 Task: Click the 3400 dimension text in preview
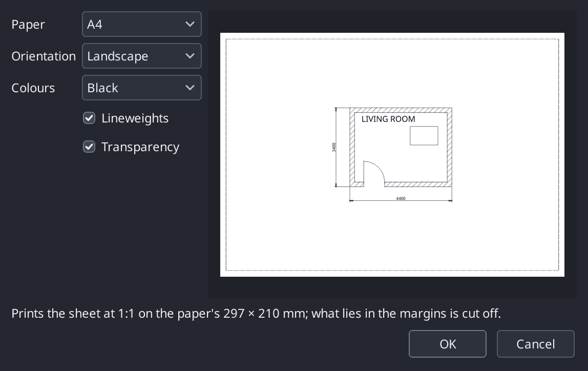coord(334,147)
